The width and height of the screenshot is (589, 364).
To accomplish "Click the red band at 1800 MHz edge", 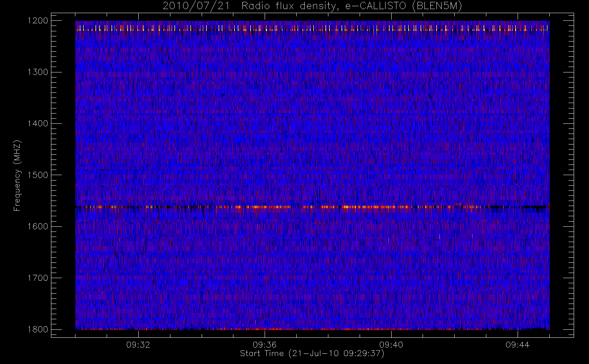I will pyautogui.click(x=312, y=329).
